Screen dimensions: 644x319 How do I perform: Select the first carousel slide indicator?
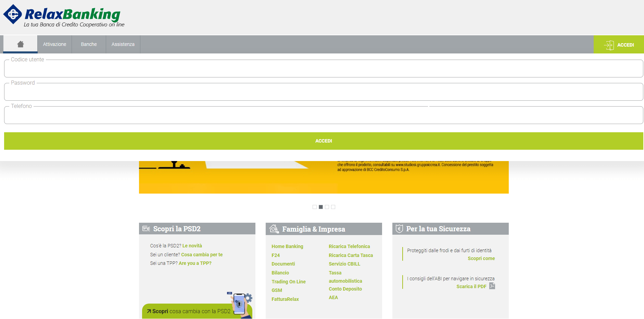pyautogui.click(x=315, y=207)
